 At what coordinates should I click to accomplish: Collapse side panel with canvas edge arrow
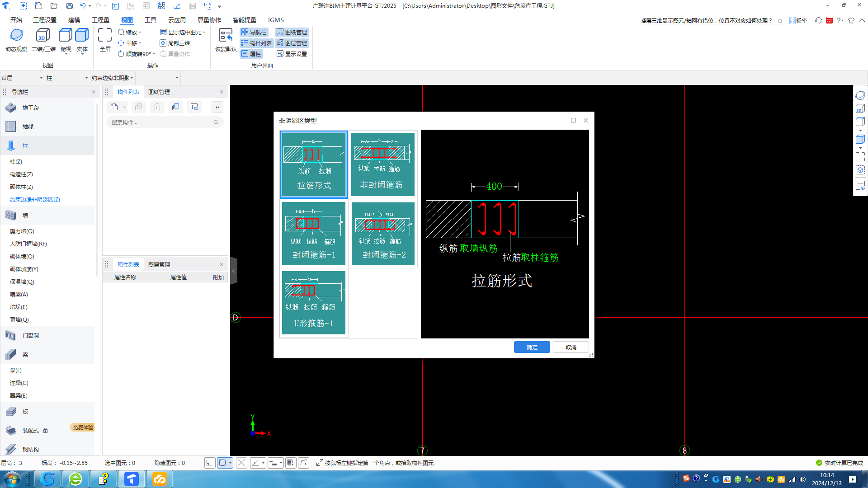click(234, 271)
